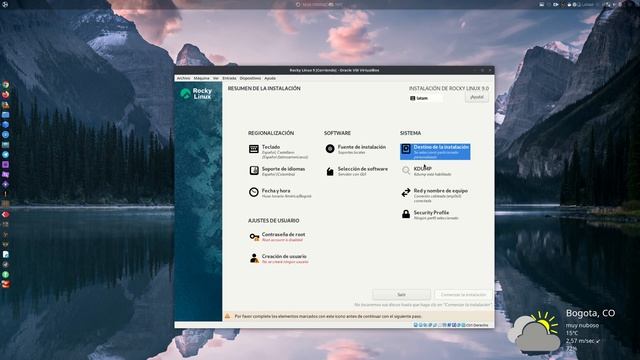Launch Firefox from the dock
Viewport: 640px width, 360px height.
(5, 94)
